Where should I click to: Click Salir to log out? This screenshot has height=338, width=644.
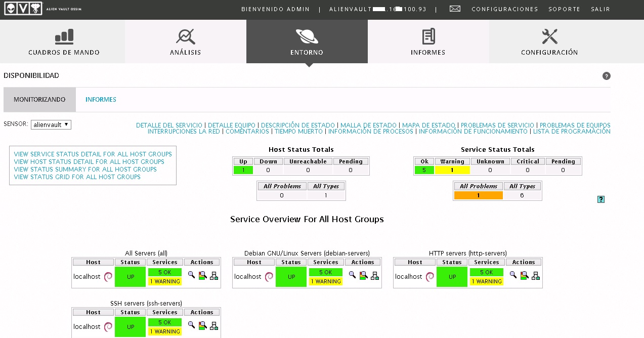600,9
